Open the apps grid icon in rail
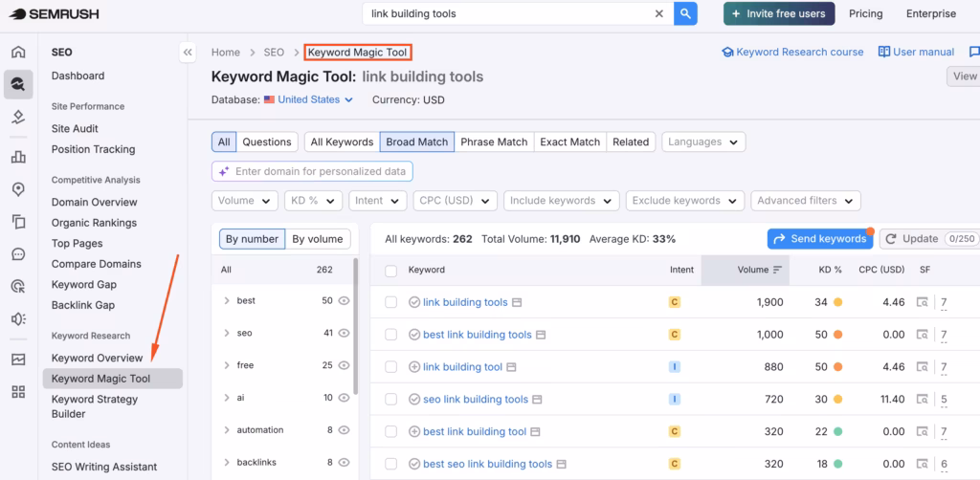Image resolution: width=980 pixels, height=480 pixels. click(x=19, y=392)
